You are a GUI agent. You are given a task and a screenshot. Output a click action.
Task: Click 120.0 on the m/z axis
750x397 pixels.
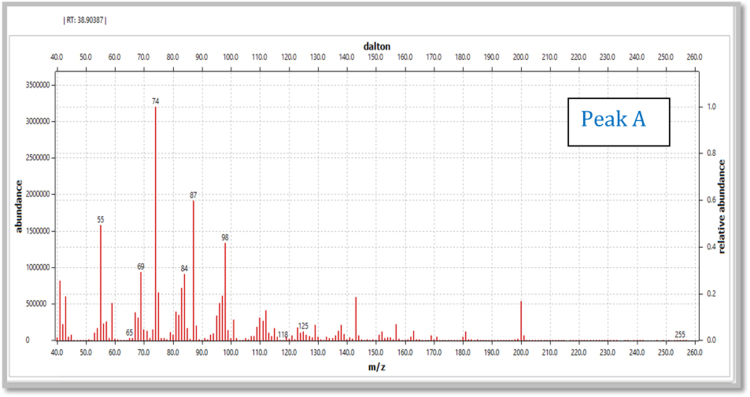[288, 353]
